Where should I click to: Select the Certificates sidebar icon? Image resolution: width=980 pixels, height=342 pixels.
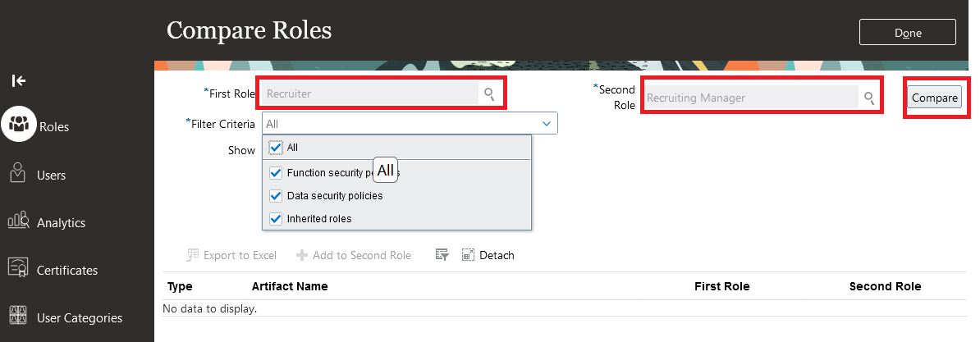click(18, 267)
